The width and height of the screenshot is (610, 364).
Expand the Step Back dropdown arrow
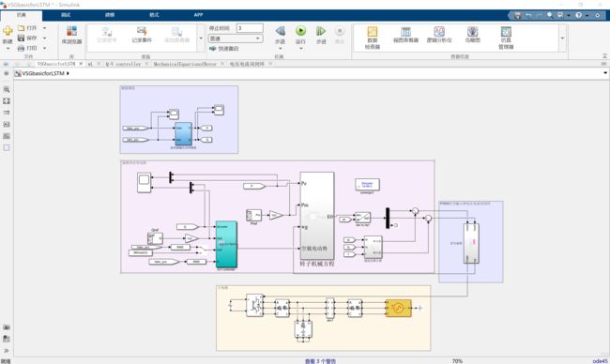(x=280, y=49)
